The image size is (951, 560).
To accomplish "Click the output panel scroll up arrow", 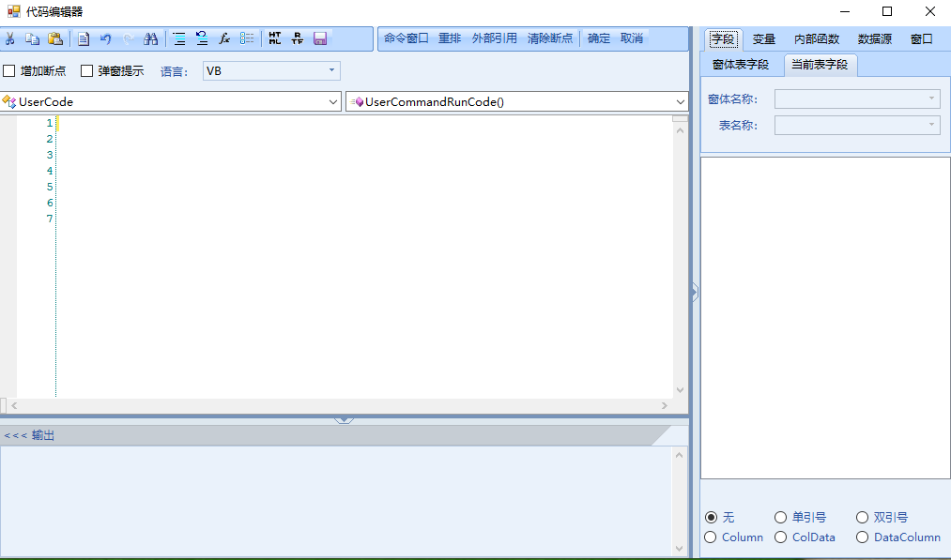I will coord(680,455).
